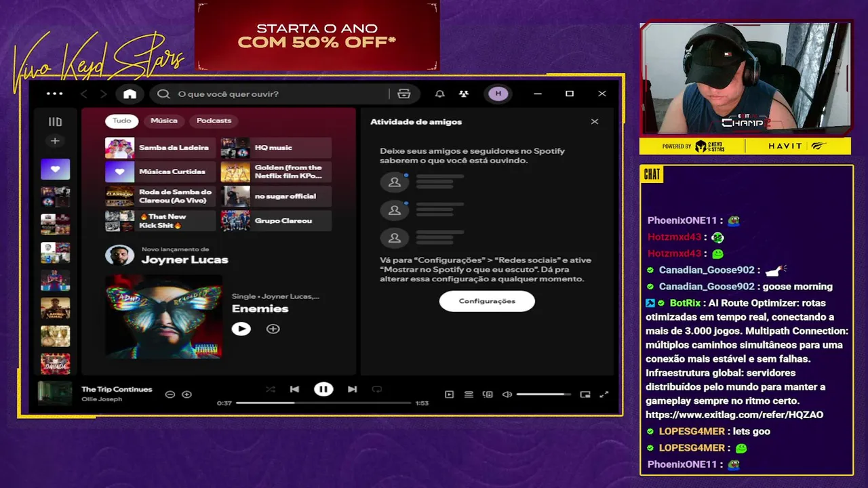The height and width of the screenshot is (488, 868).
Task: Open Connect to a device
Action: [x=488, y=394]
